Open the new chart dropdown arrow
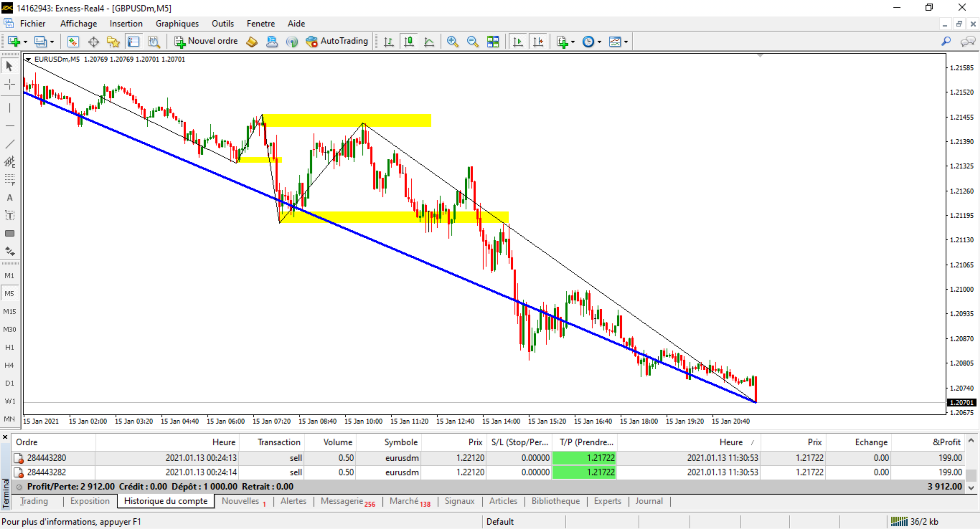The image size is (980, 529). coord(26,41)
